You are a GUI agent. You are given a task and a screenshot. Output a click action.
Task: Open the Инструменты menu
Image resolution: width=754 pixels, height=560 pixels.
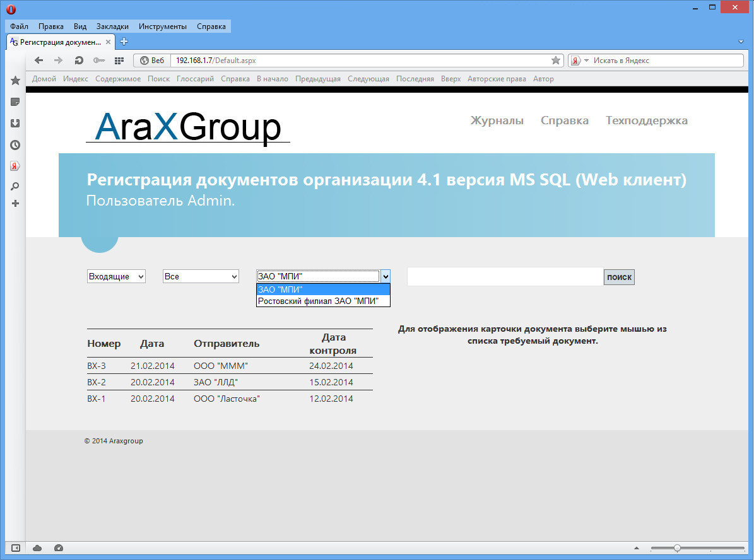tap(163, 26)
